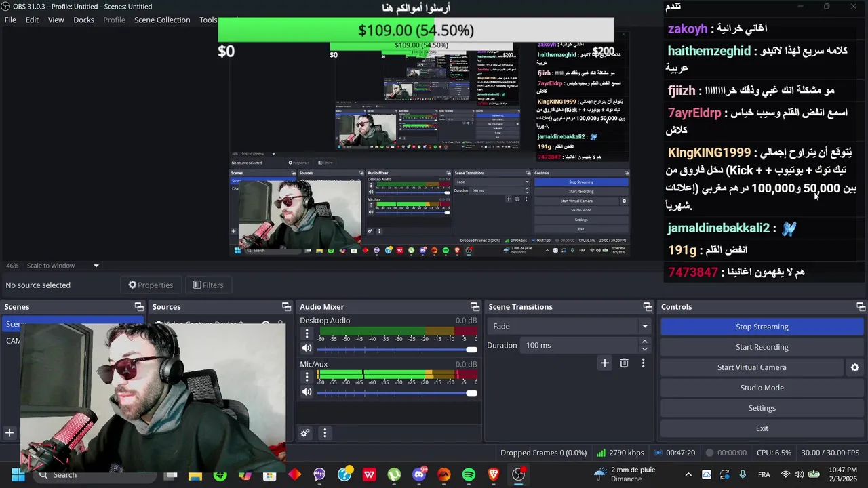Click Start Virtual Camera button

[x=752, y=367]
